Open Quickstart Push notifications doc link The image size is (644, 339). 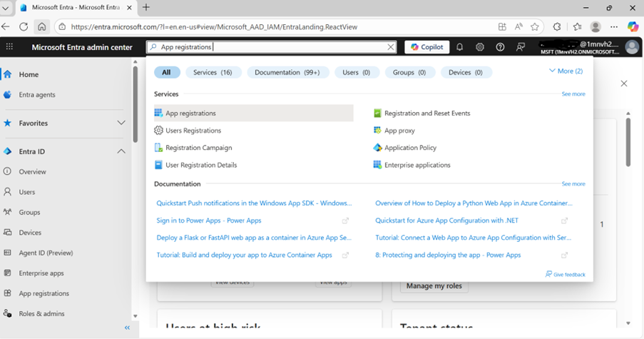click(254, 203)
